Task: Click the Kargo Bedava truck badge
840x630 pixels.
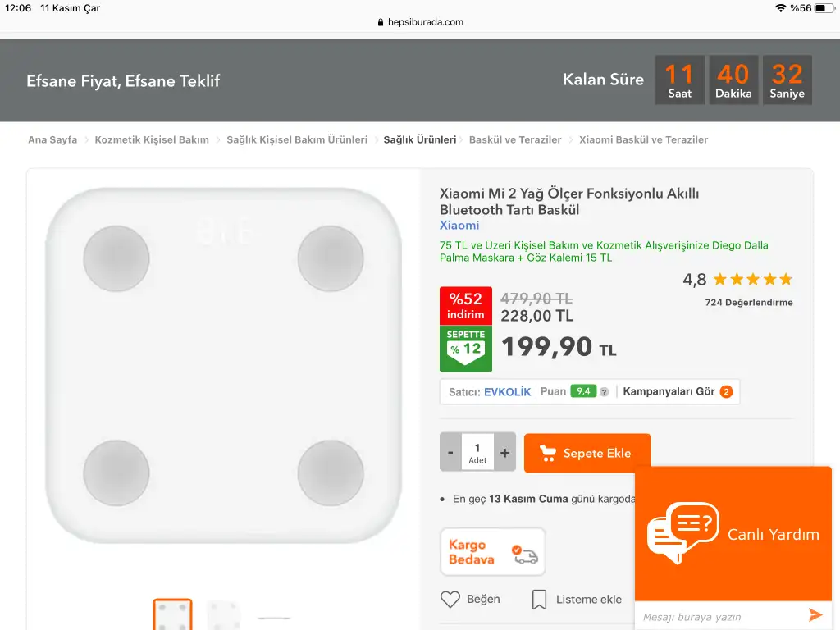Action: pyautogui.click(x=493, y=552)
